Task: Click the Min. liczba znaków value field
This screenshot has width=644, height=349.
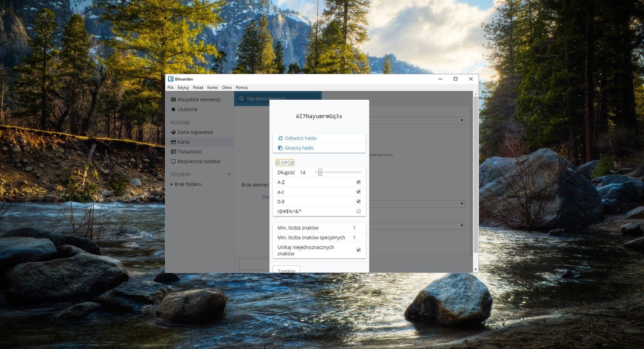Action: click(x=354, y=228)
